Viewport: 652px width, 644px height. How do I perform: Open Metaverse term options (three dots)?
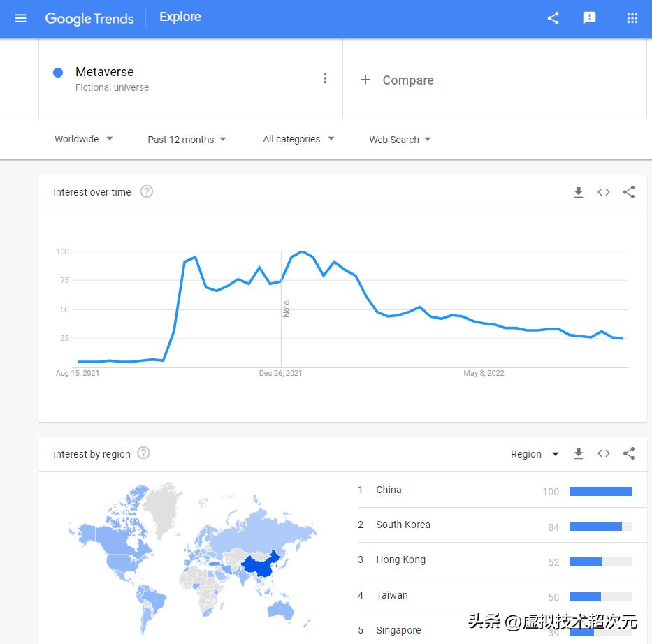click(325, 78)
